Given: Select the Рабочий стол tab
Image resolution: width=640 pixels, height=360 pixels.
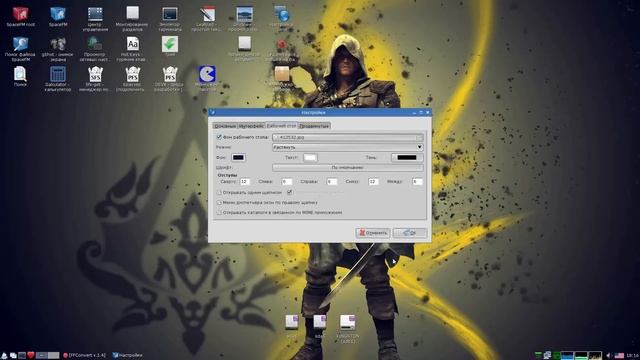Looking at the screenshot, I should tap(281, 125).
